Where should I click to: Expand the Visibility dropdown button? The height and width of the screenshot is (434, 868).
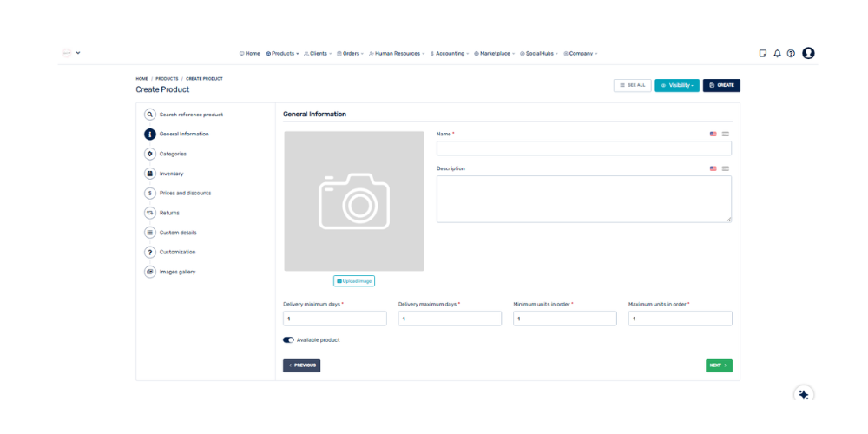677,85
